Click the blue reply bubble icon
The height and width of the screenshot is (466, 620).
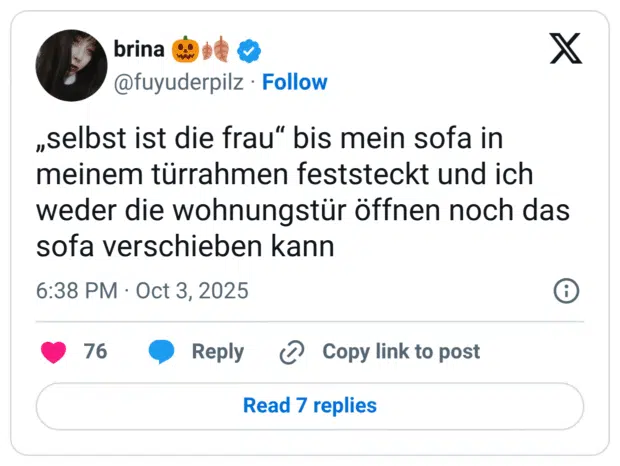(x=161, y=352)
